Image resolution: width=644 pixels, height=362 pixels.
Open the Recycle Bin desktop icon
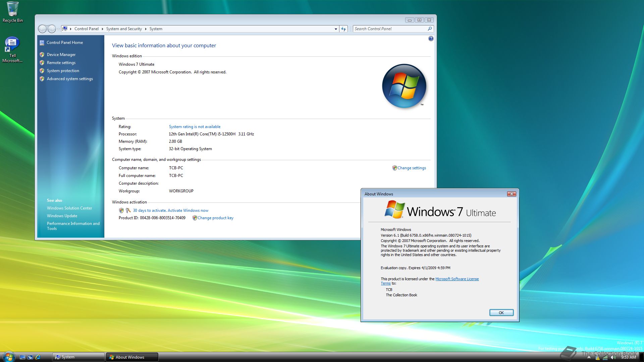(x=13, y=12)
